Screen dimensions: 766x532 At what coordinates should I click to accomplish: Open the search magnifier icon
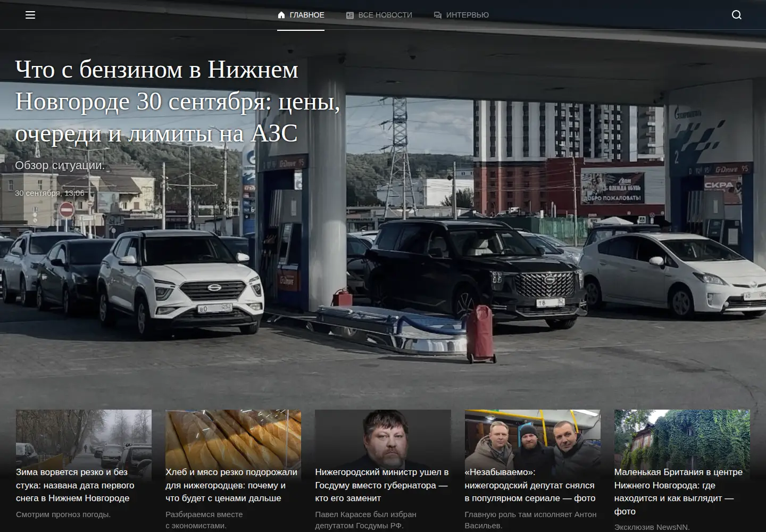pos(737,15)
